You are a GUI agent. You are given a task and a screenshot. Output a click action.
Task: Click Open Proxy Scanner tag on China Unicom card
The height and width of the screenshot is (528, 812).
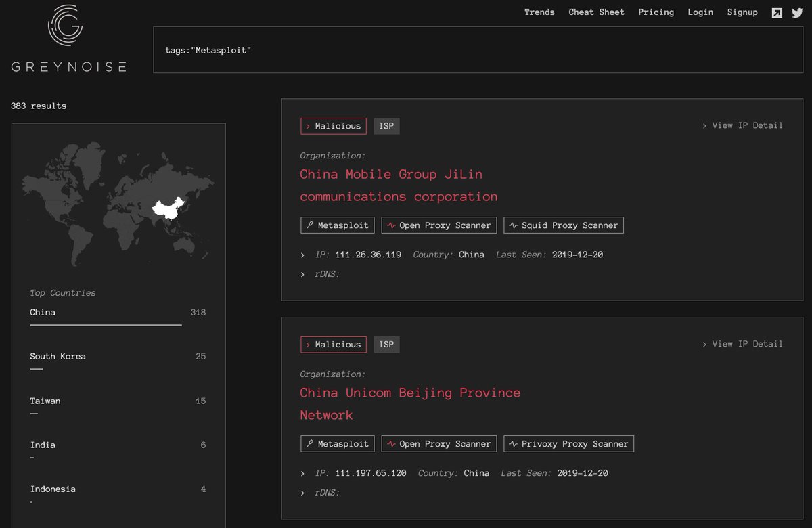tap(439, 444)
